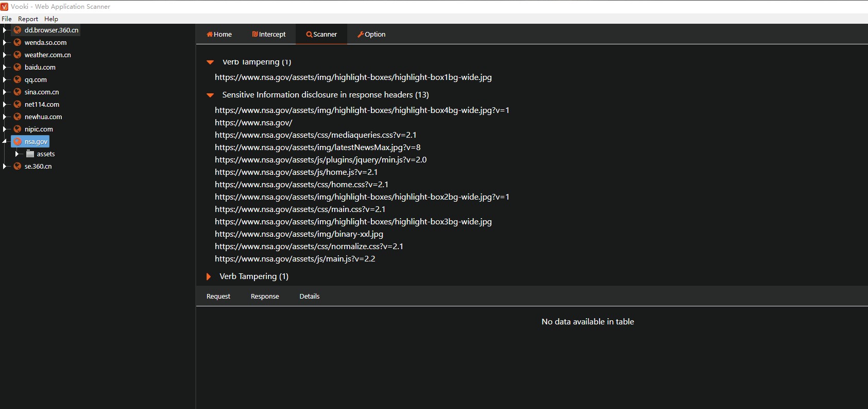Switch to the Intercept tab
The width and height of the screenshot is (868, 409).
(x=269, y=34)
